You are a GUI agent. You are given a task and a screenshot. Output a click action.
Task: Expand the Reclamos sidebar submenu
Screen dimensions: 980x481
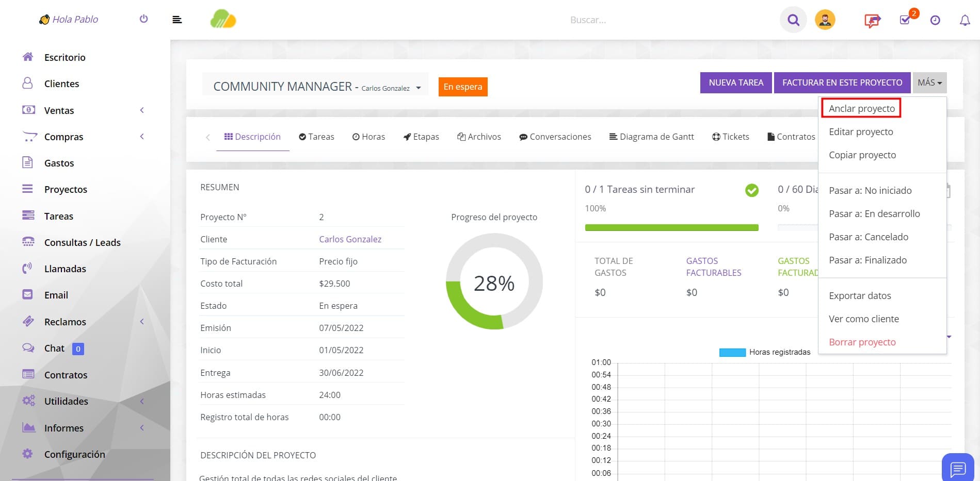142,322
